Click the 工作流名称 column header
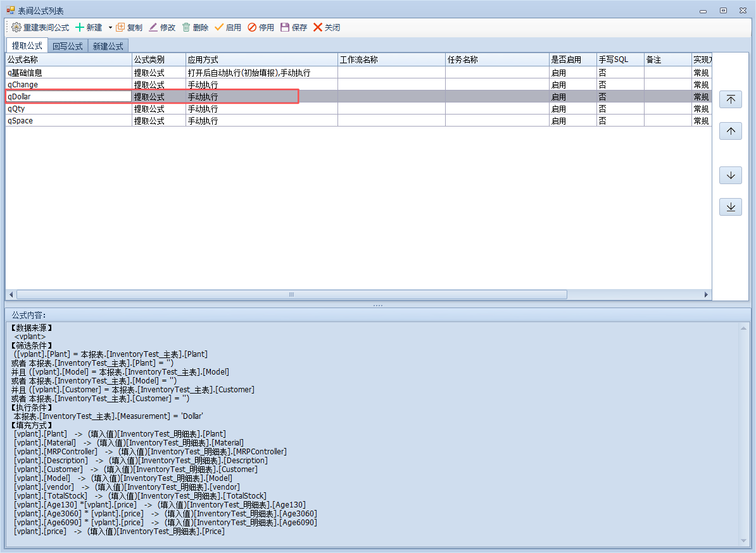 pos(391,59)
